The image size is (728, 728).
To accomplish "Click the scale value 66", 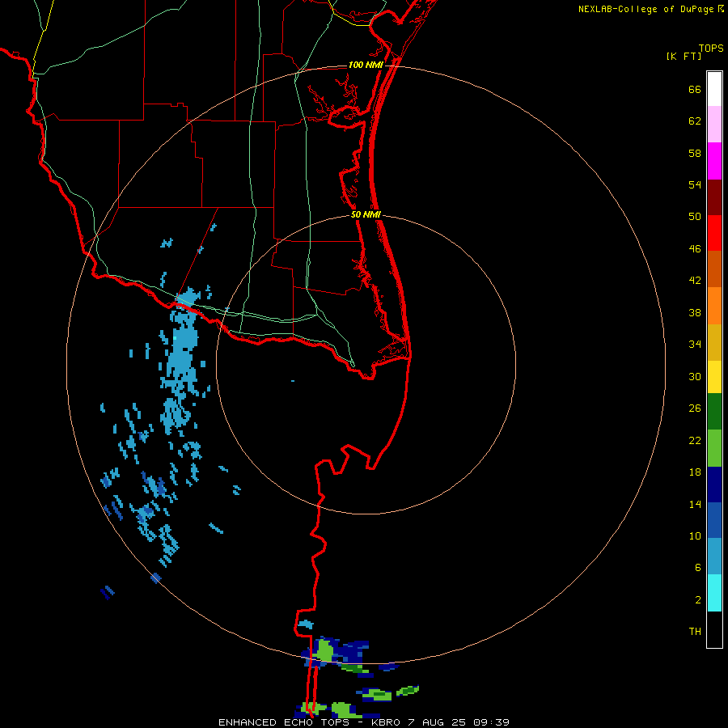I will (695, 90).
